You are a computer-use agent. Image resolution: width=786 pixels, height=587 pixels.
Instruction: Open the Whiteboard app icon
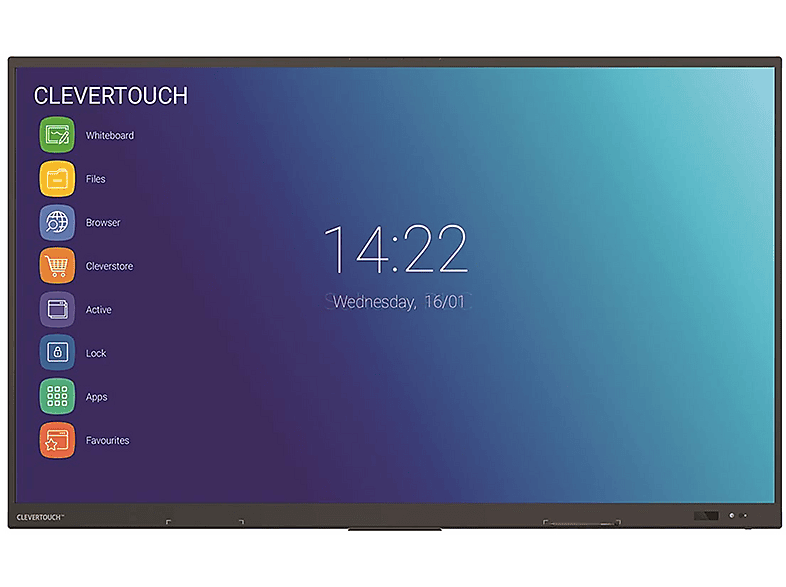click(x=57, y=135)
